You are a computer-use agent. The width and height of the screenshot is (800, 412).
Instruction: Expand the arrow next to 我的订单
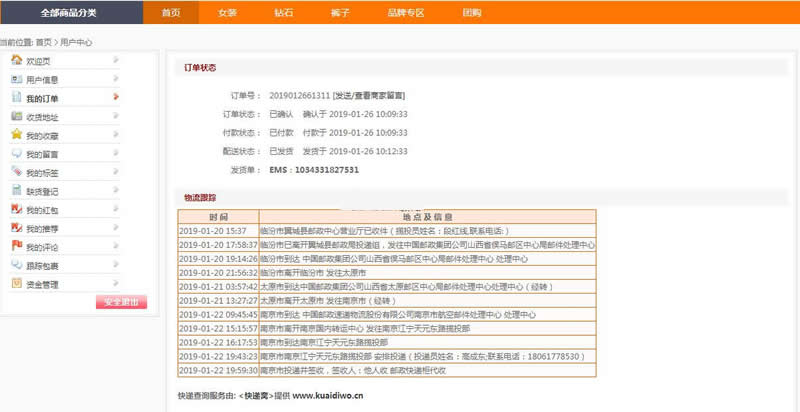117,98
